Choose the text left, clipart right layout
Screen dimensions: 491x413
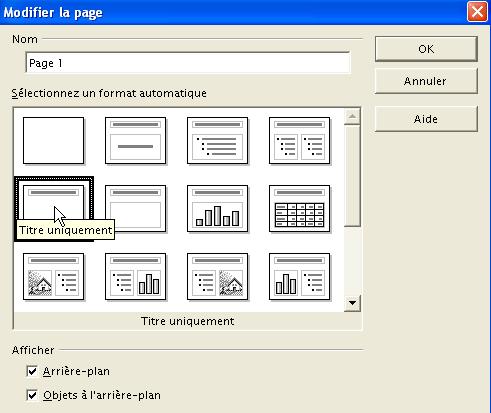[x=217, y=276]
